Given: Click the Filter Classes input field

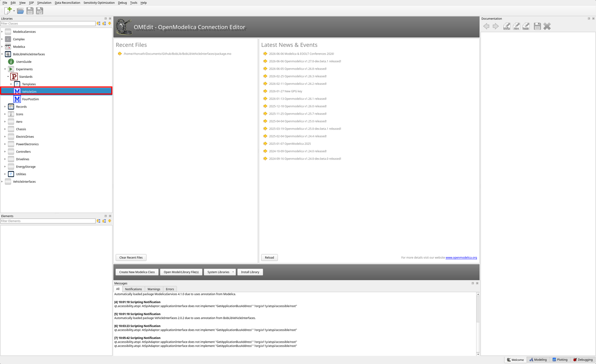Looking at the screenshot, I should coord(48,23).
